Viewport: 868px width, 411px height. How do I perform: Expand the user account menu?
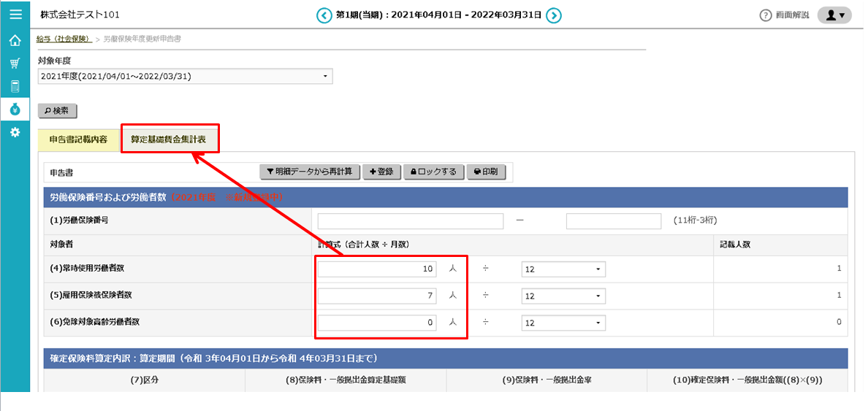click(834, 15)
